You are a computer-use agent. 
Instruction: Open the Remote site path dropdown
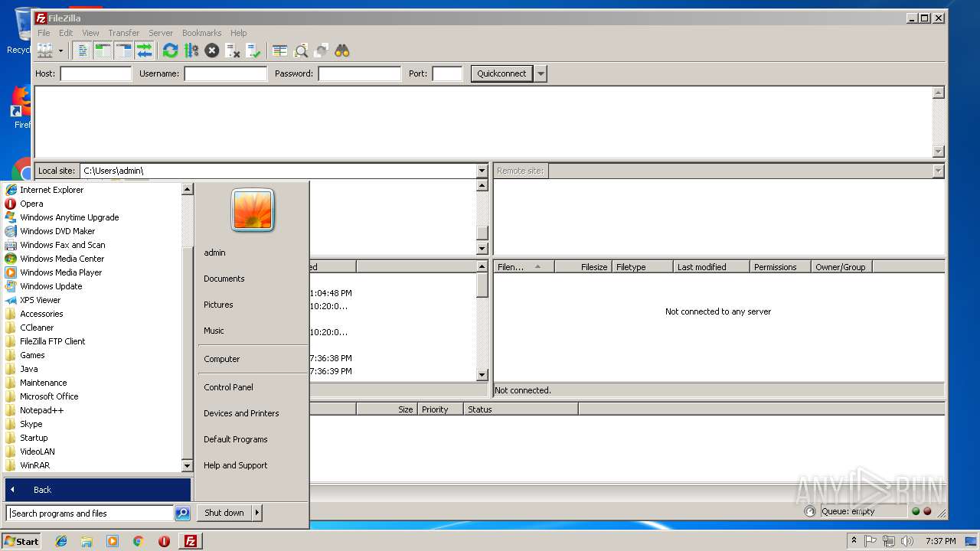[x=938, y=171]
